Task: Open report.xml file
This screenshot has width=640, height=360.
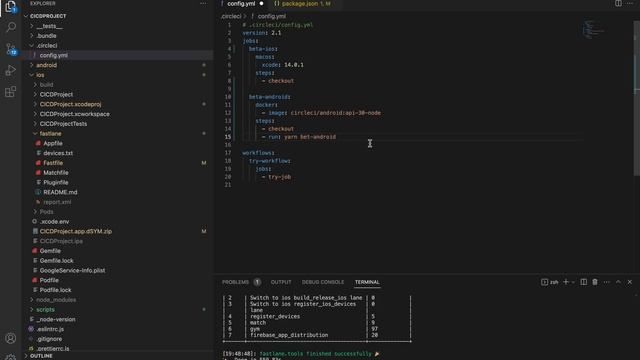Action: 57,202
